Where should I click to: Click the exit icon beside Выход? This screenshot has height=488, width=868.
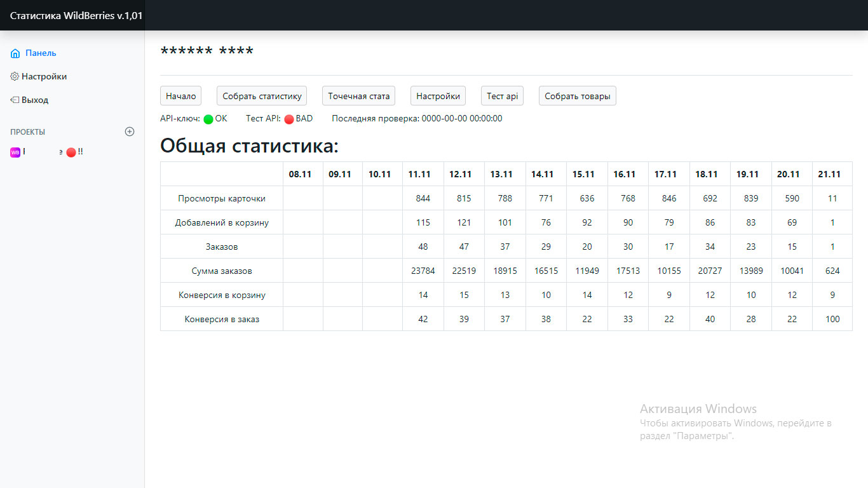[x=15, y=100]
